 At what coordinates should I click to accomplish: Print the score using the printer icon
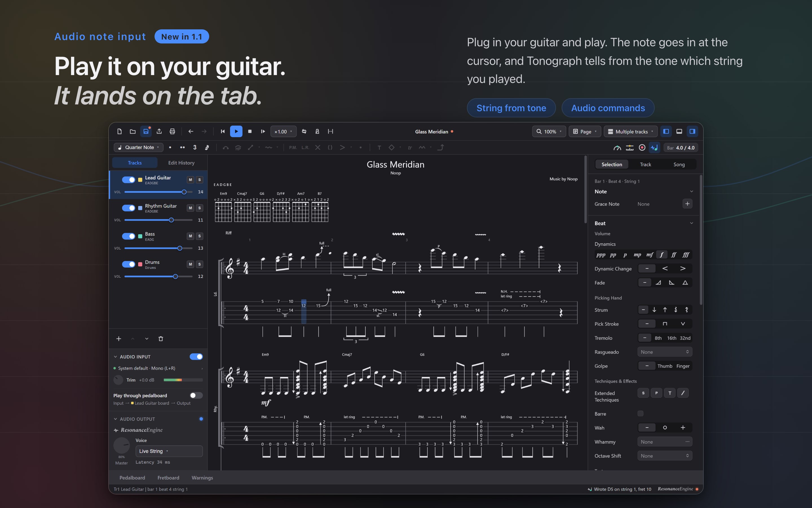click(172, 131)
